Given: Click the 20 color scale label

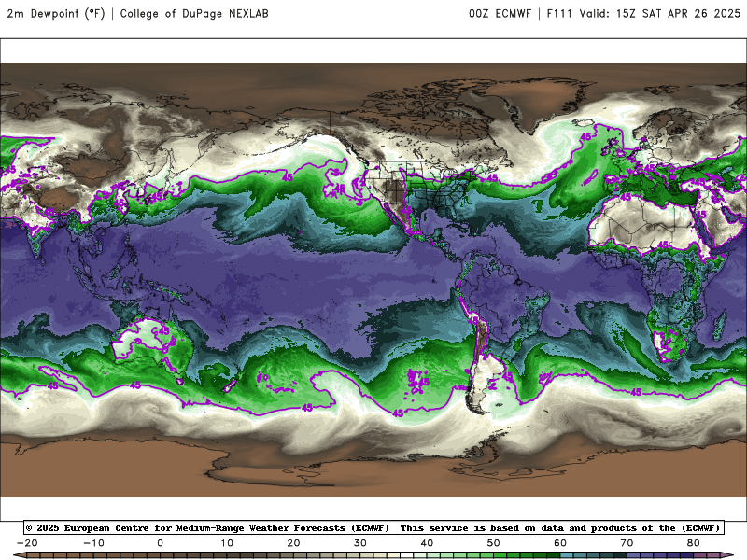Looking at the screenshot, I should (x=293, y=543).
